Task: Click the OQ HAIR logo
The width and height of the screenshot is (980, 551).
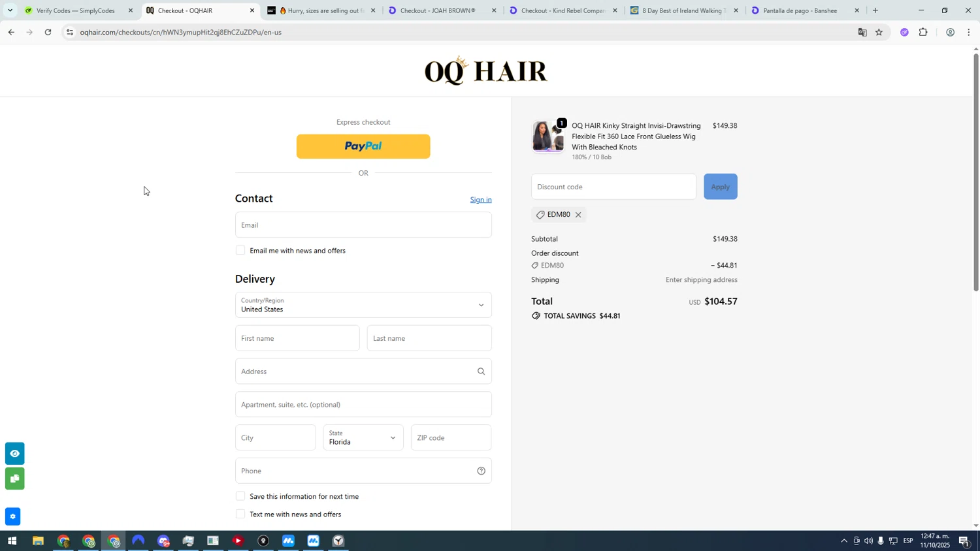Action: pos(486,71)
